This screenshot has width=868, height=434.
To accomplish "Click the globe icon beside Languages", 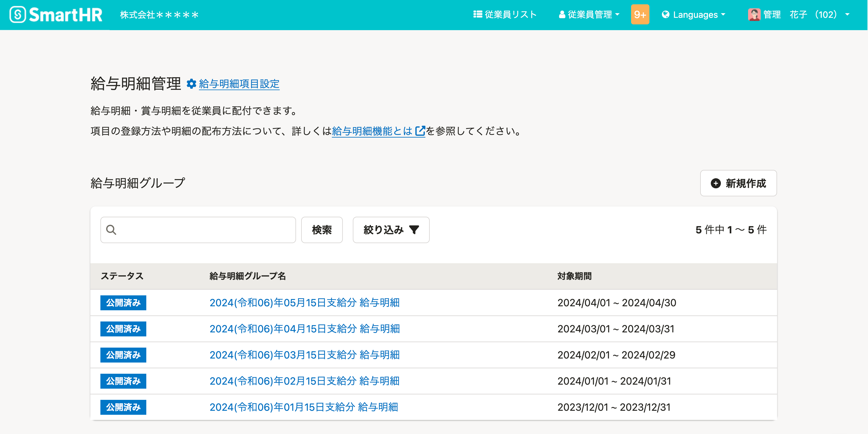I will pyautogui.click(x=665, y=15).
